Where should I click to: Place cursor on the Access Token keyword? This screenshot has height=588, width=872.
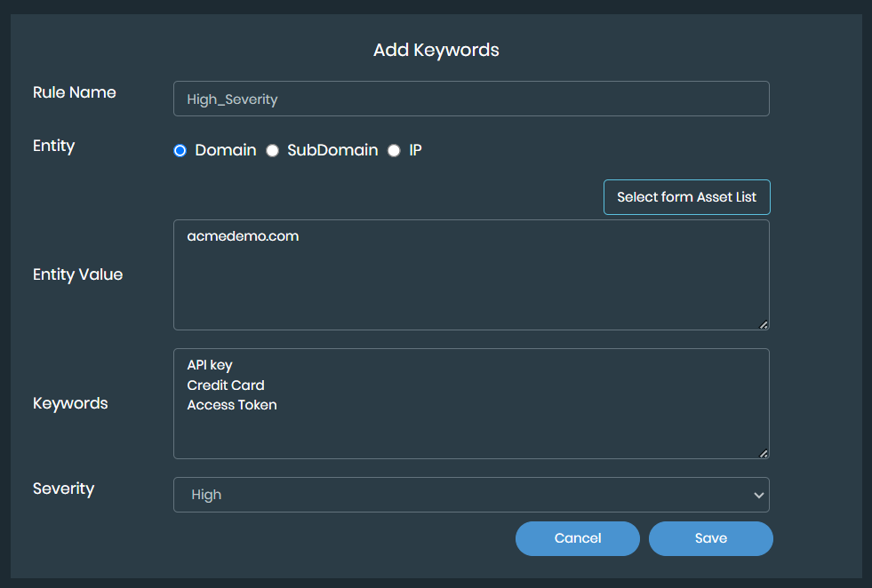point(232,405)
